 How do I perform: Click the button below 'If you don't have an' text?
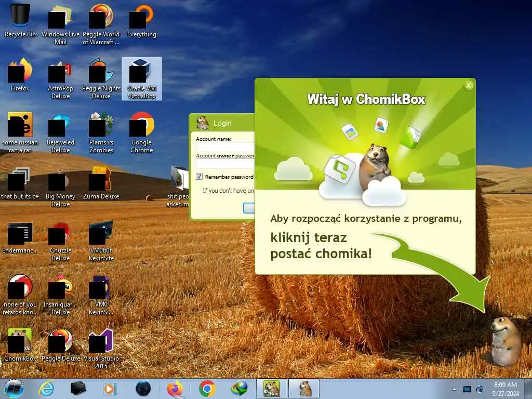[x=249, y=208]
